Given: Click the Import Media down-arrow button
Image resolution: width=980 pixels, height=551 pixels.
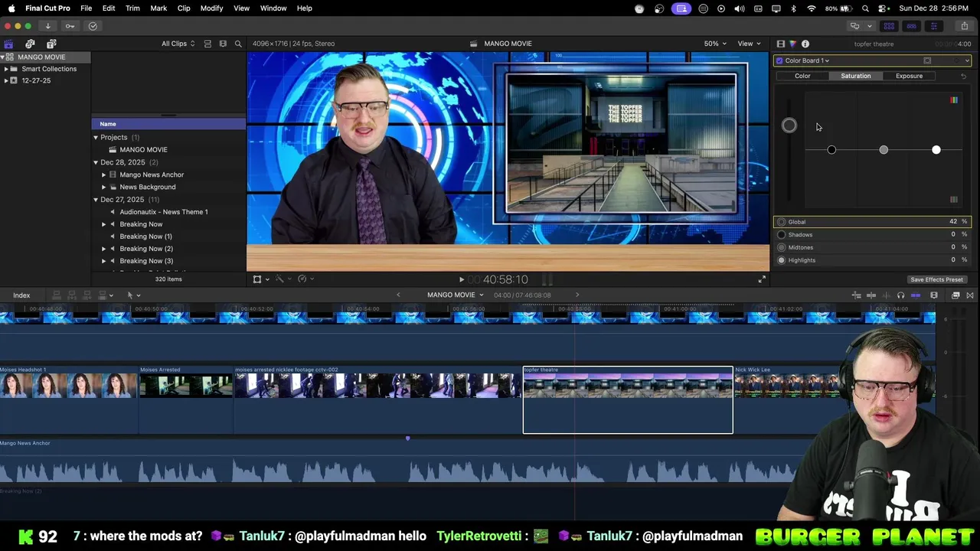Looking at the screenshot, I should [47, 26].
